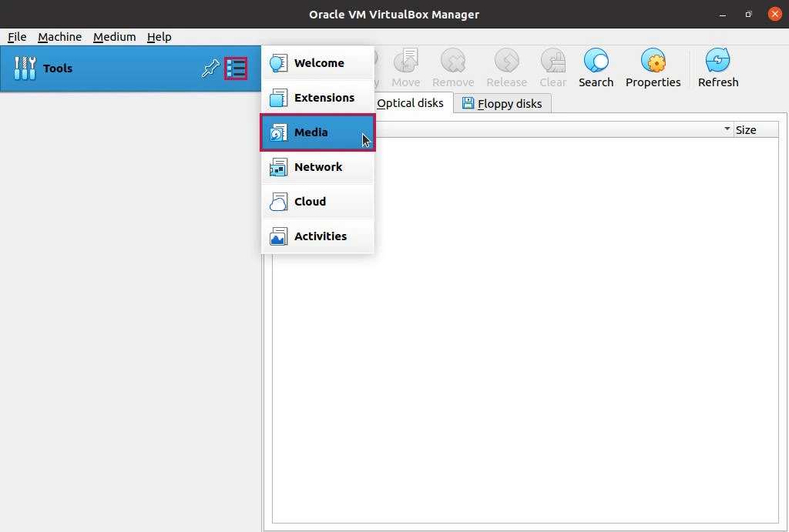Open the Medium menu
789x532 pixels.
coord(114,36)
